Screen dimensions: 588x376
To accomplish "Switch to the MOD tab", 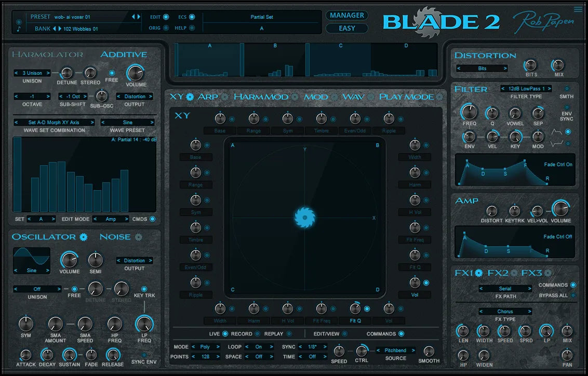I will tap(316, 97).
